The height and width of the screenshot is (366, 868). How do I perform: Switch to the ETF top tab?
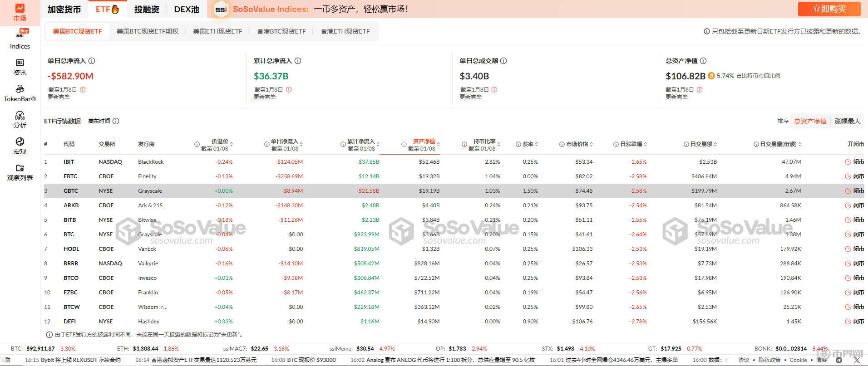[x=107, y=10]
